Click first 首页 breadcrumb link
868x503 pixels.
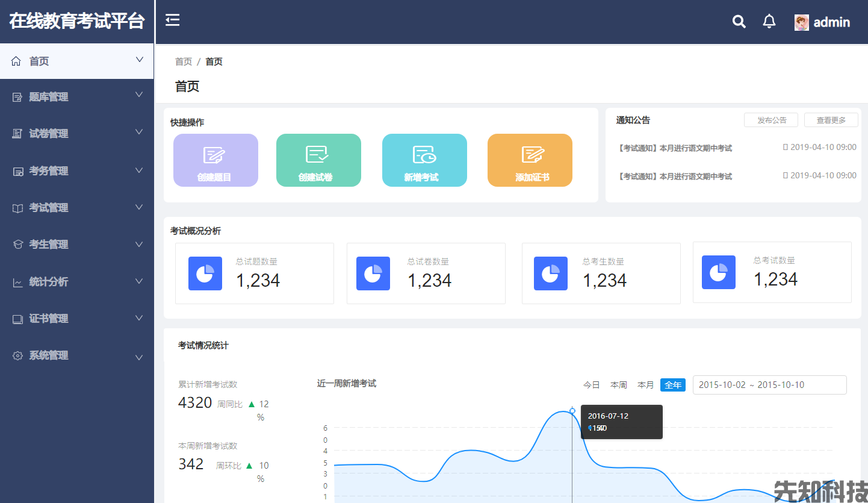(184, 61)
